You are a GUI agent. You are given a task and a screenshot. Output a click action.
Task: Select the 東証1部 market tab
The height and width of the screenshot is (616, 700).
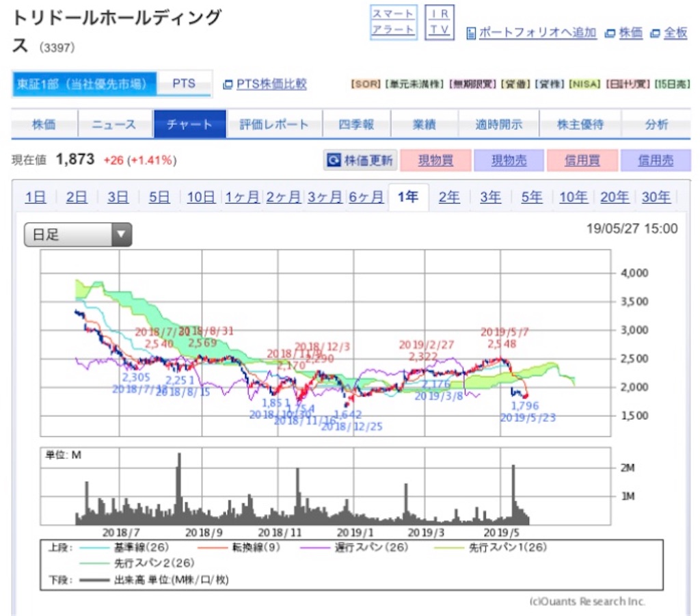pos(84,84)
